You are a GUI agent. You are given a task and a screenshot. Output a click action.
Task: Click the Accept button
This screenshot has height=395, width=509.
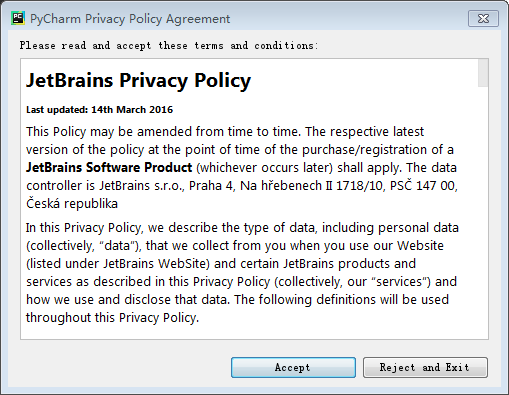pyautogui.click(x=293, y=367)
